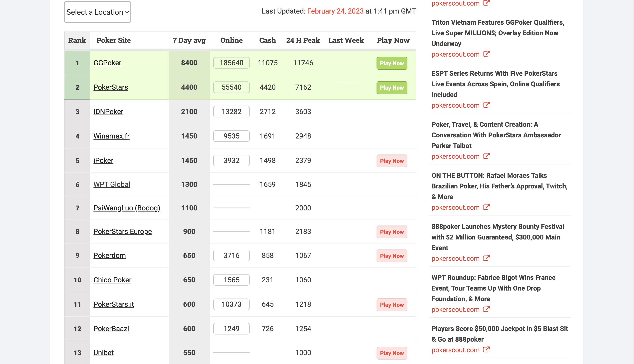
Task: Open external link icon under WPT Roundup article
Action: point(486,309)
